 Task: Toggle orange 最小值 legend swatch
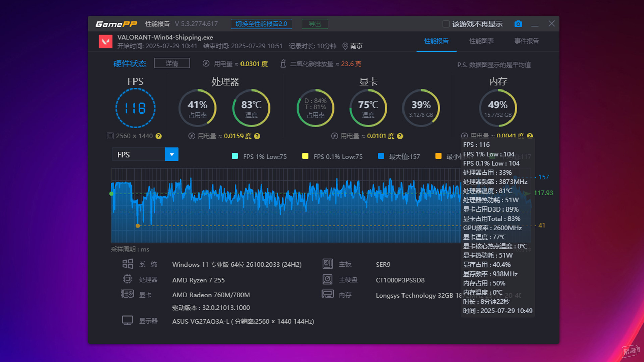point(438,156)
